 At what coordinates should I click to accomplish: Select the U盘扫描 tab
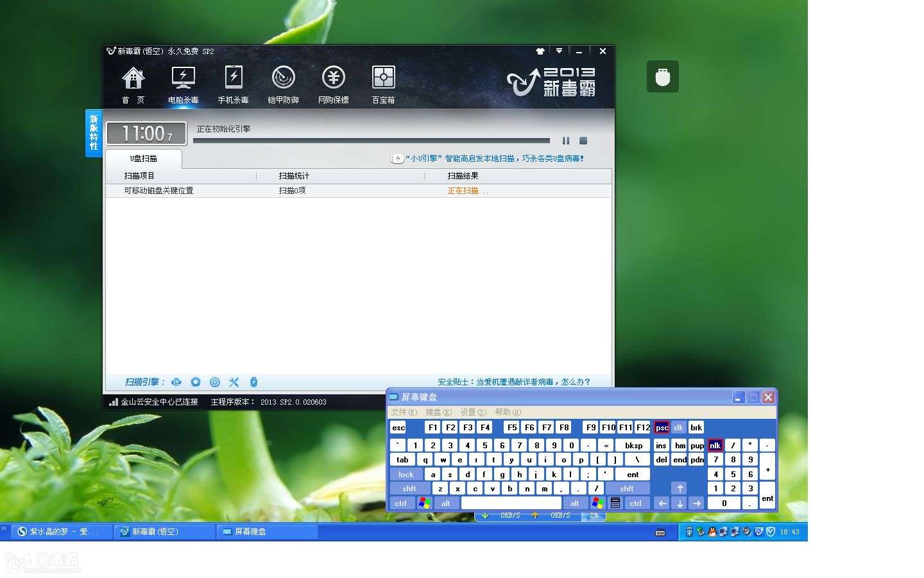pos(144,159)
